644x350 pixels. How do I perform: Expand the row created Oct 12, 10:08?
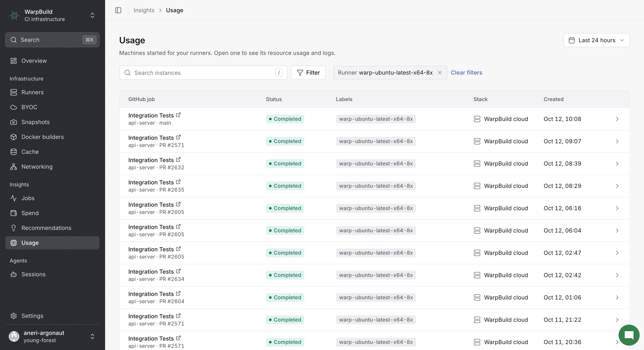coord(617,119)
